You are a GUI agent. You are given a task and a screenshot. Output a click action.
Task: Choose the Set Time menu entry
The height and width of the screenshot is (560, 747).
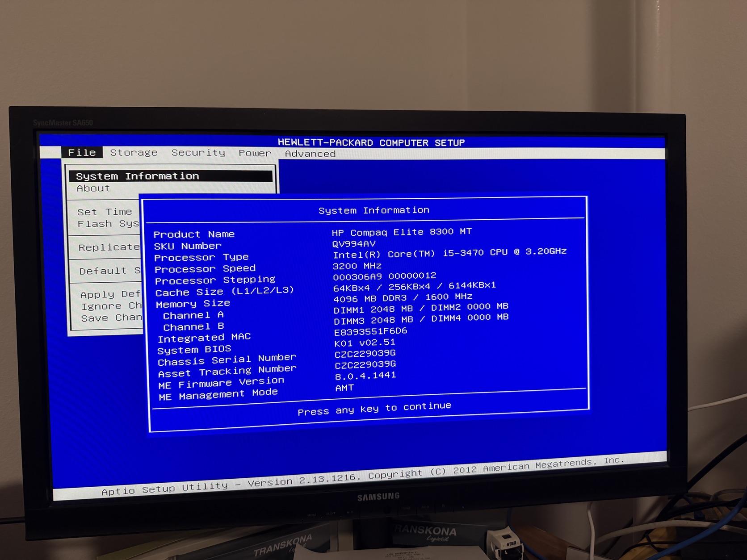pyautogui.click(x=105, y=212)
